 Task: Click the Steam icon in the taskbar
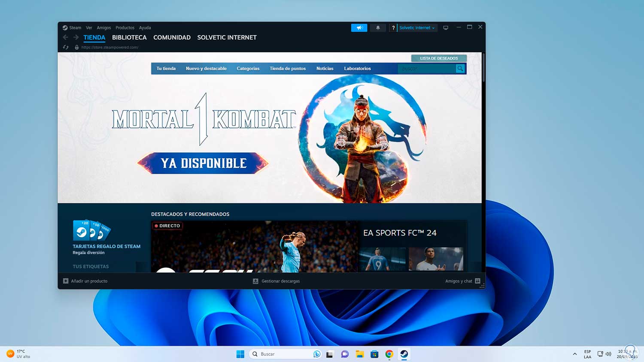404,354
